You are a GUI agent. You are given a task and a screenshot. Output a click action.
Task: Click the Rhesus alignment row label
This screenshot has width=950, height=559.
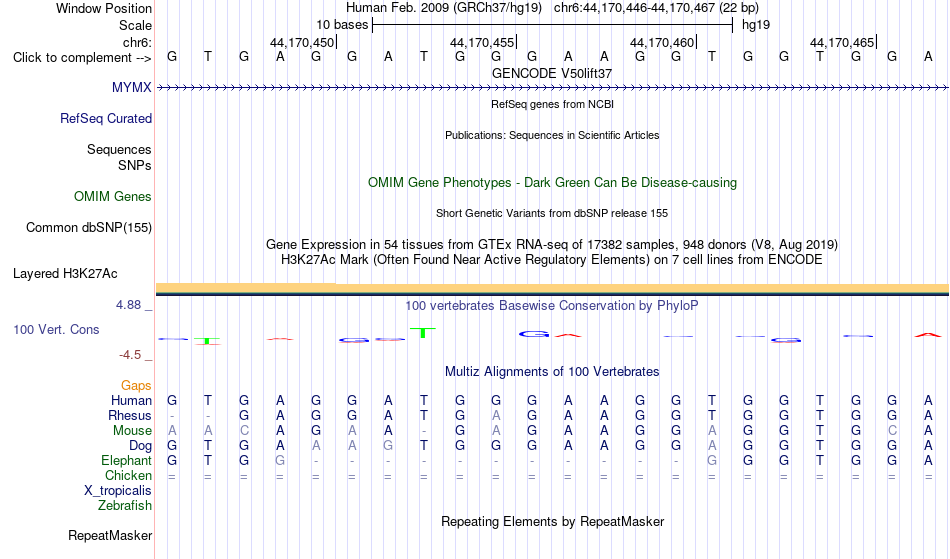[130, 415]
